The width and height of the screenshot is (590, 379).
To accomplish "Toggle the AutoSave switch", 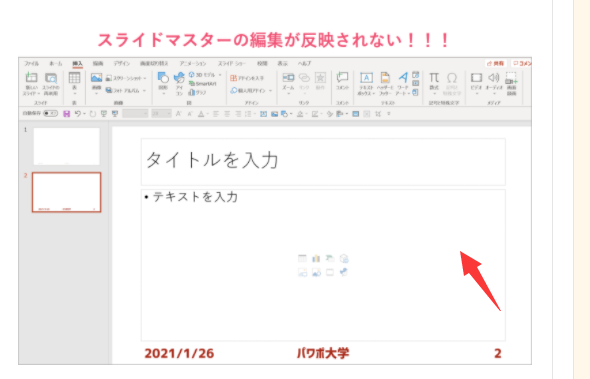I will 50,113.
